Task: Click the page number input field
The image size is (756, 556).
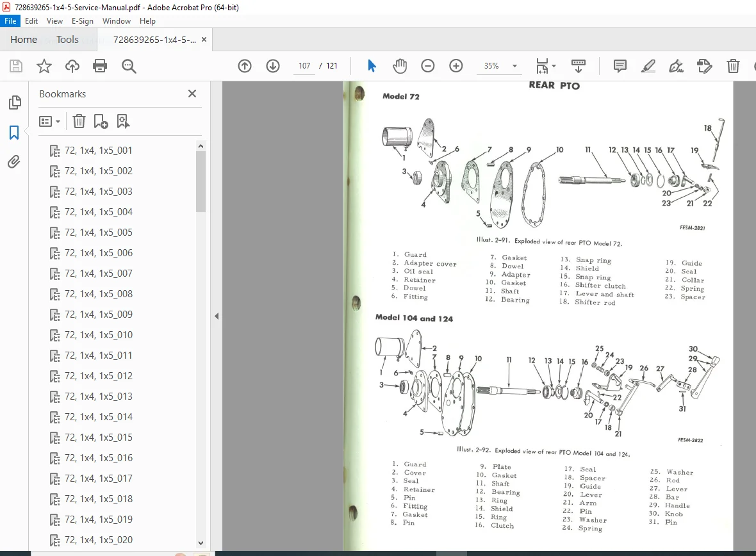Action: pyautogui.click(x=304, y=66)
